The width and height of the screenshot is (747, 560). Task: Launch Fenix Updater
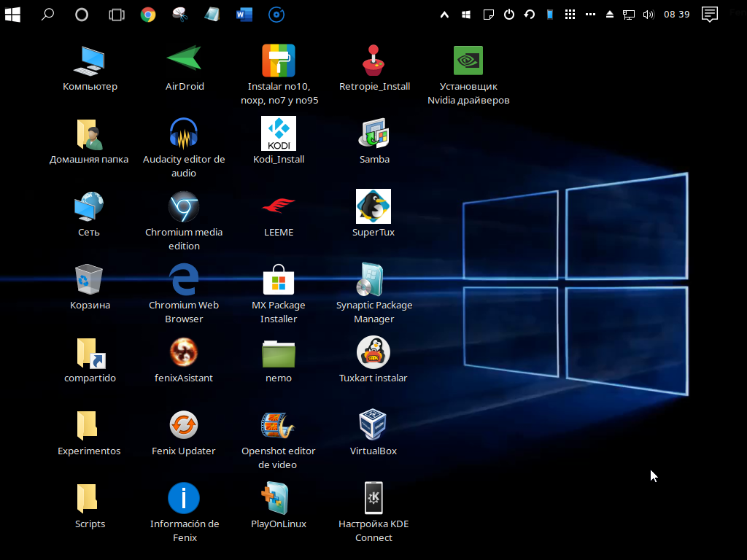tap(184, 425)
